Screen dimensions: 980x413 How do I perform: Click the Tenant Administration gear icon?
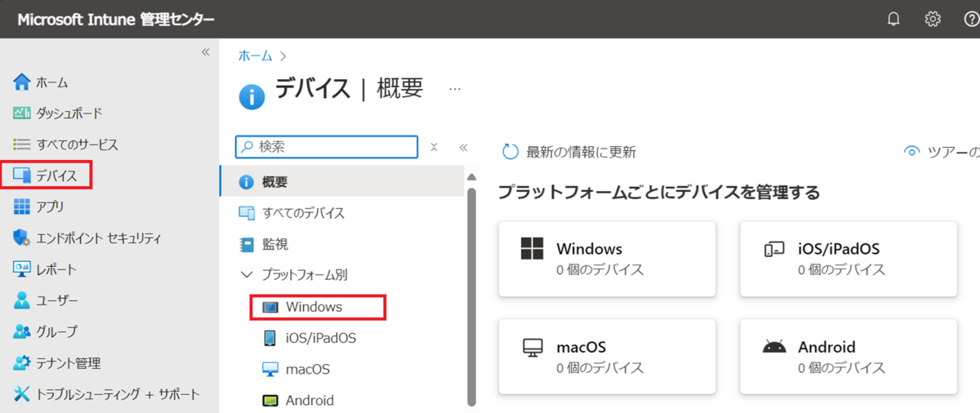click(x=22, y=362)
